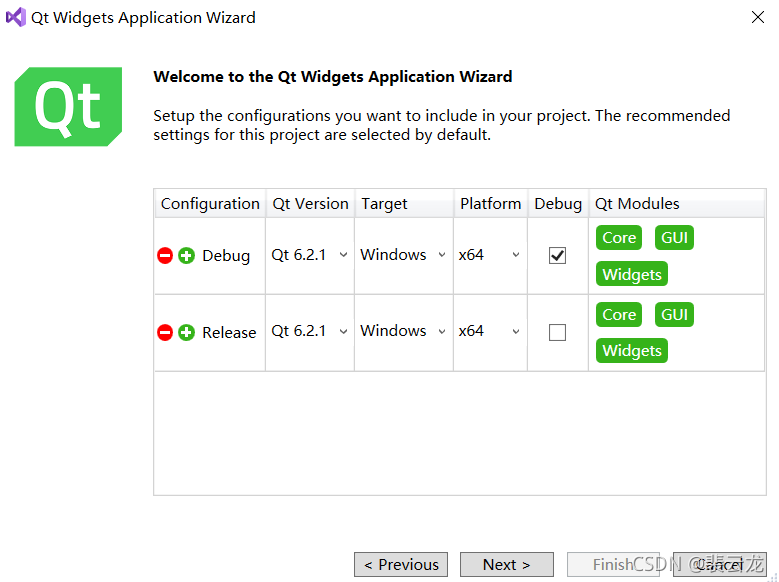Duplicate Release row using green plus icon

coord(187,332)
